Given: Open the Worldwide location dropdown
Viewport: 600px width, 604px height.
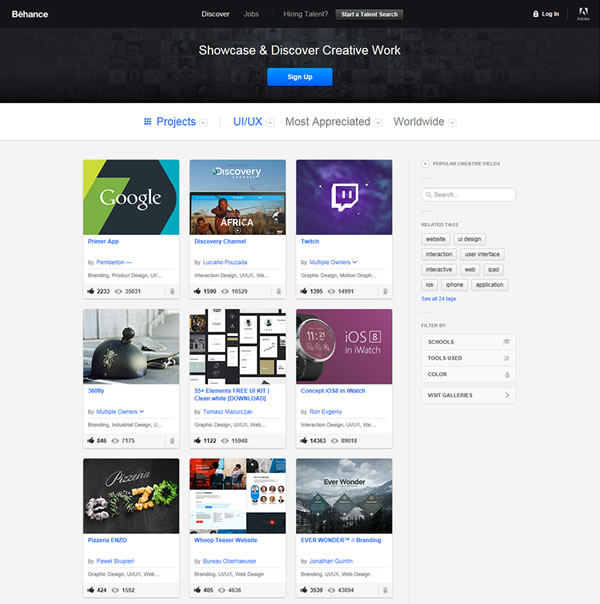Looking at the screenshot, I should coord(453,123).
